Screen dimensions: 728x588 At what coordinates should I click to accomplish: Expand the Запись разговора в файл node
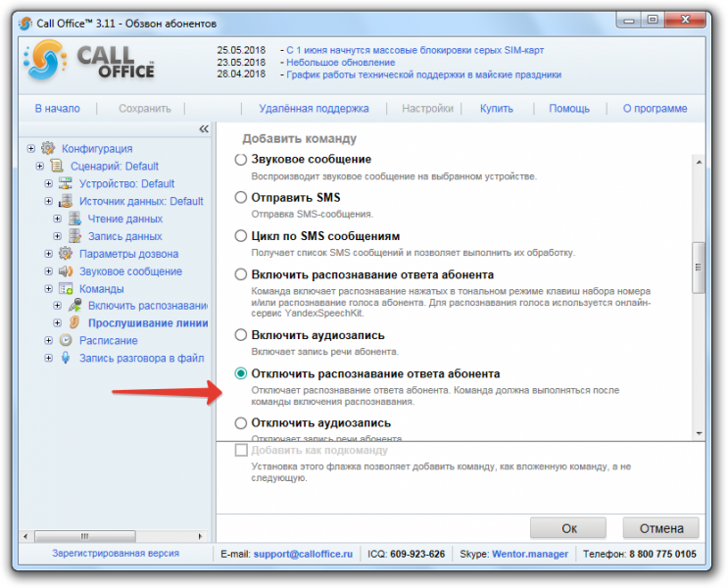pyautogui.click(x=48, y=358)
